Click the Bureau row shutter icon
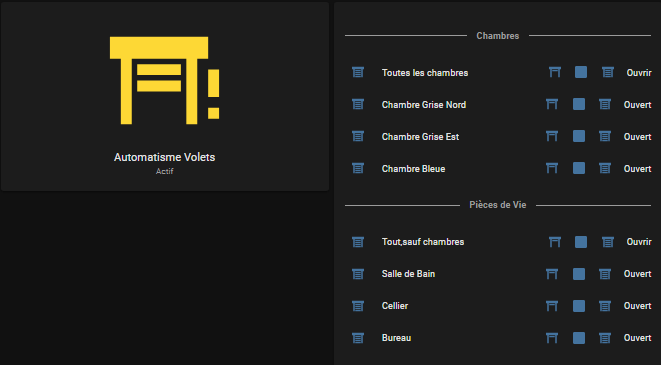 pos(358,338)
